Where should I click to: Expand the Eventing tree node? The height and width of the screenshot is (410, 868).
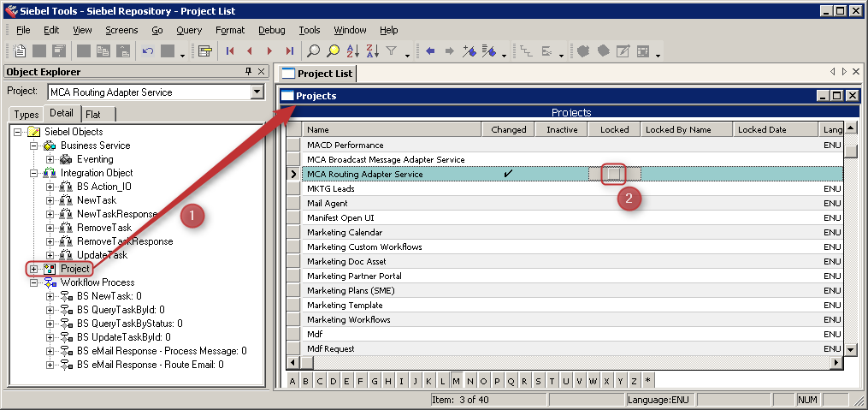[x=50, y=159]
